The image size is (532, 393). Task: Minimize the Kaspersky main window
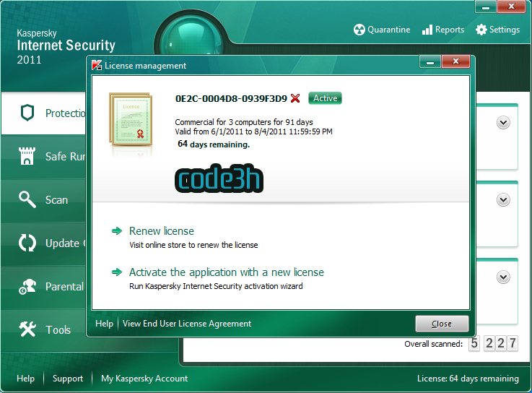pos(486,7)
